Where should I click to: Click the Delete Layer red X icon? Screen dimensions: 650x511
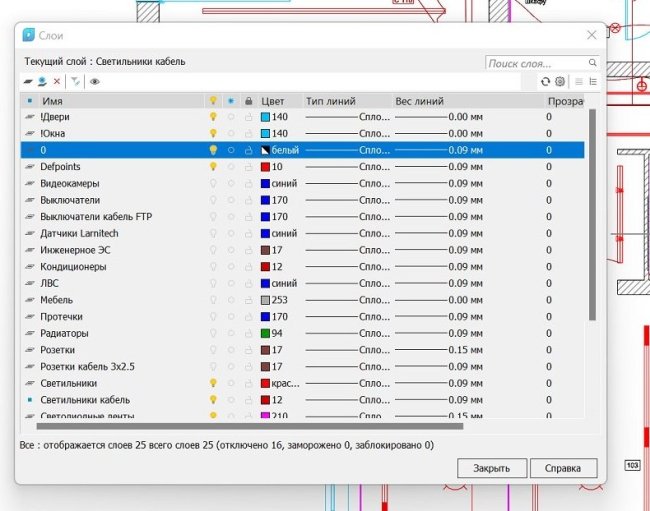[x=57, y=82]
